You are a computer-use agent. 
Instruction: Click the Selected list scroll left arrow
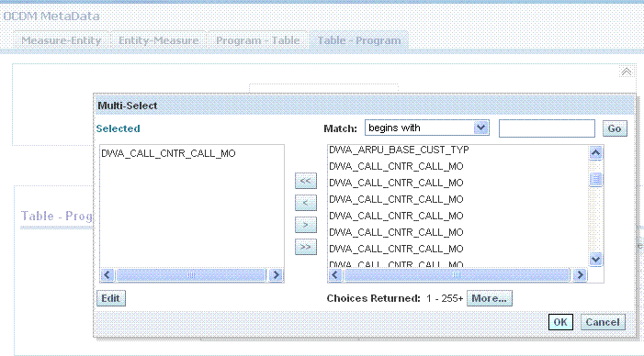107,274
